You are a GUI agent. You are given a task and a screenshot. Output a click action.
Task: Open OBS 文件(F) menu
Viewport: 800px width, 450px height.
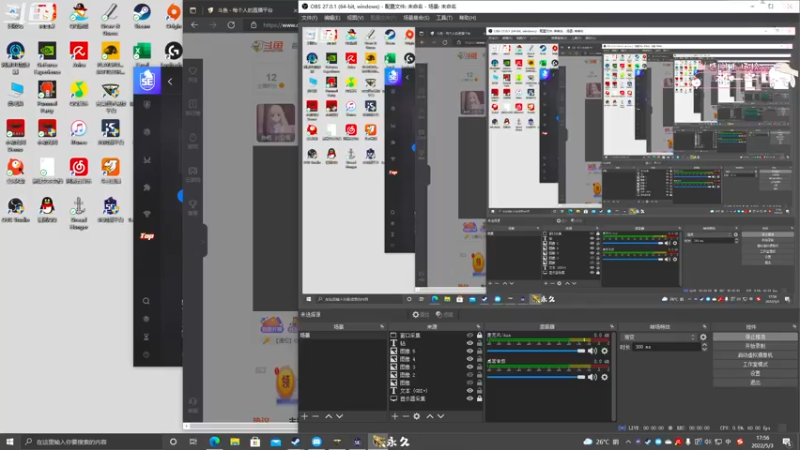(x=309, y=18)
